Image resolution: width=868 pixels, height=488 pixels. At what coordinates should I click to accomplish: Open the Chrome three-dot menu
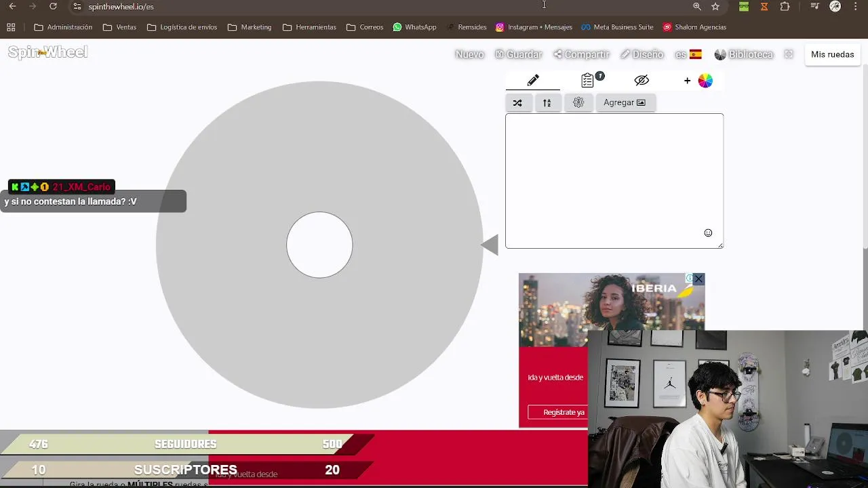[856, 6]
